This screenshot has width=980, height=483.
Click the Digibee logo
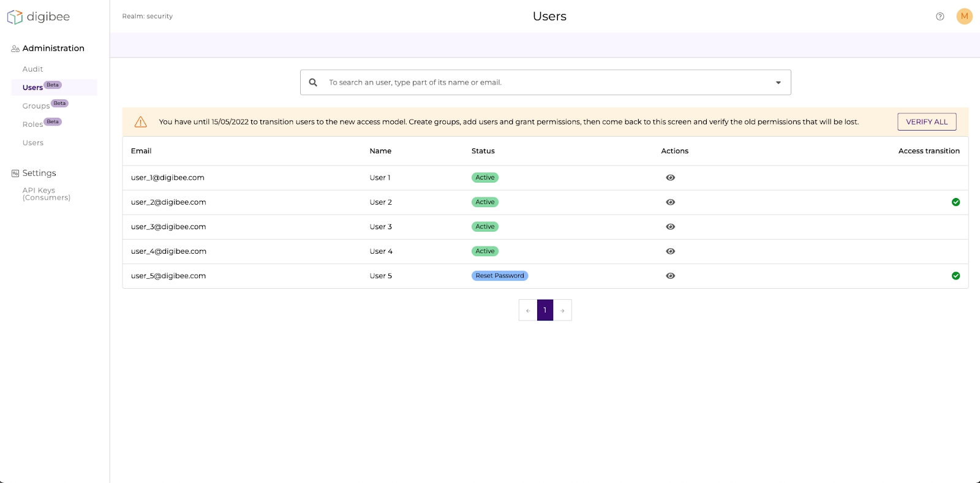click(x=39, y=17)
